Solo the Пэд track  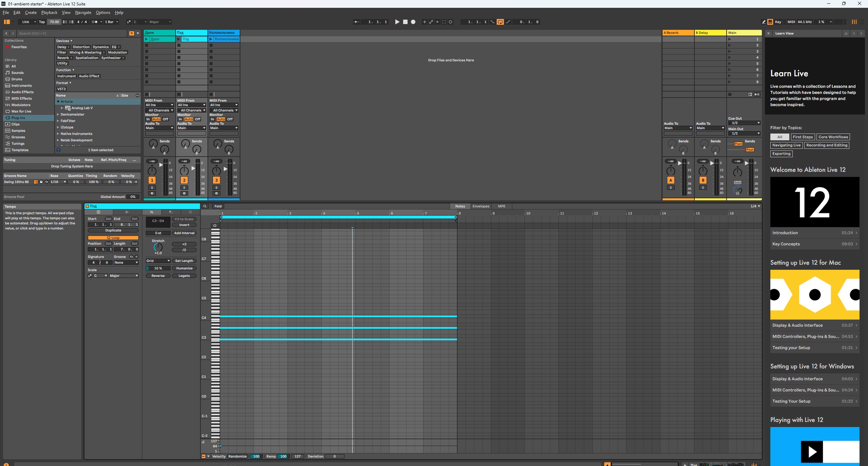point(184,187)
